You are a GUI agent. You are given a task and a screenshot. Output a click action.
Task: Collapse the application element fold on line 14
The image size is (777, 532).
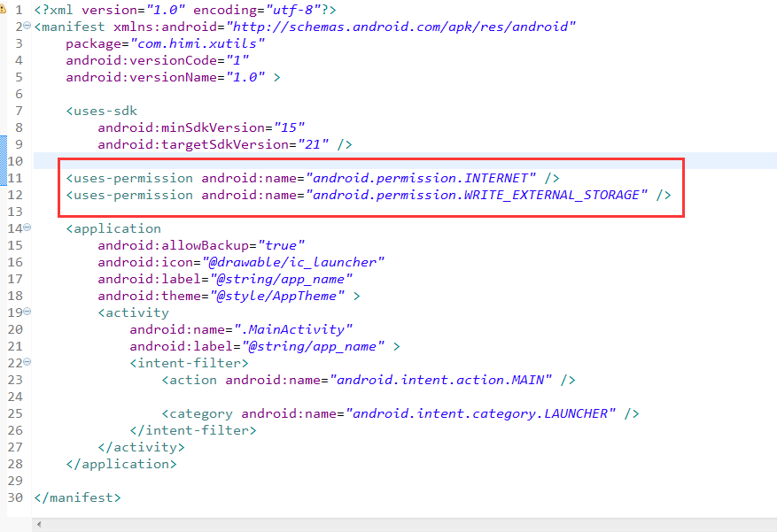tap(27, 227)
